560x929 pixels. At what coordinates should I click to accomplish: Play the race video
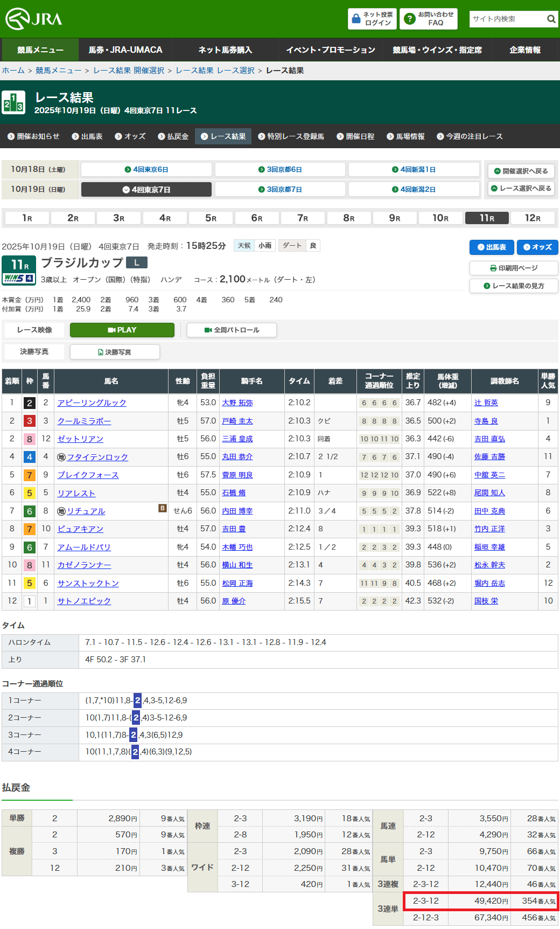(x=122, y=330)
